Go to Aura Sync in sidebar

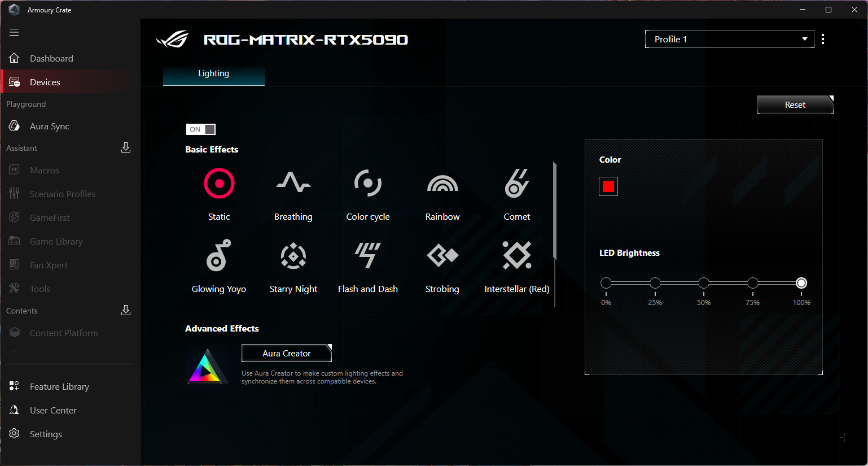tap(49, 127)
